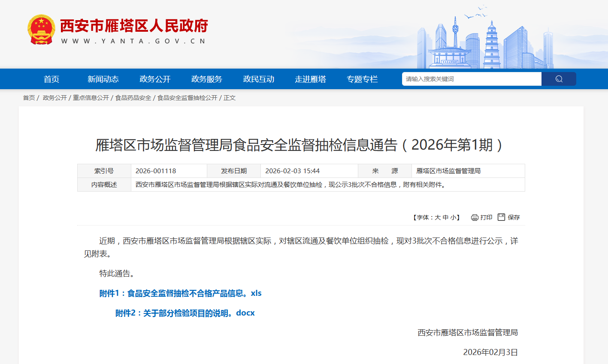This screenshot has height=364, width=608.
Task: Open the 新闻动态 navigation menu
Action: point(103,79)
